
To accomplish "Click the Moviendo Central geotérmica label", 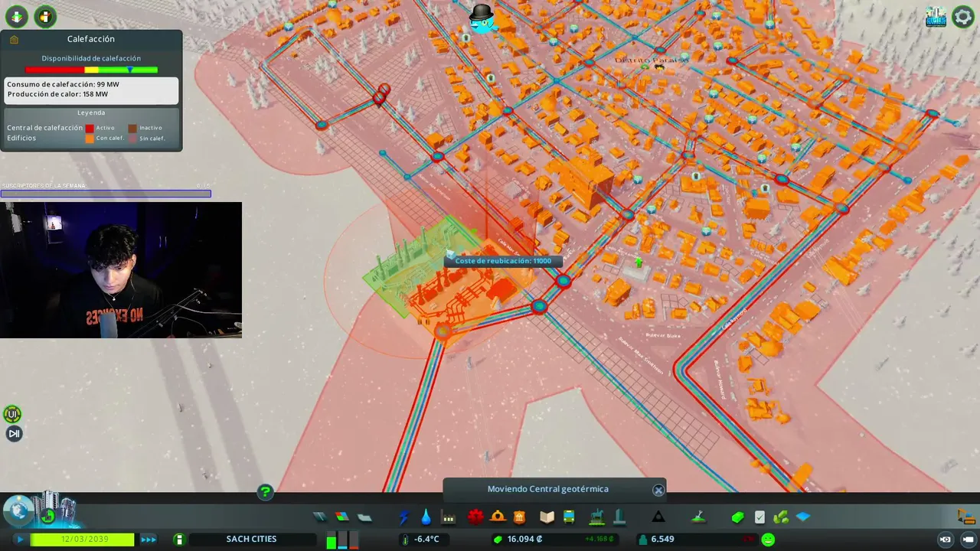I will coord(548,489).
